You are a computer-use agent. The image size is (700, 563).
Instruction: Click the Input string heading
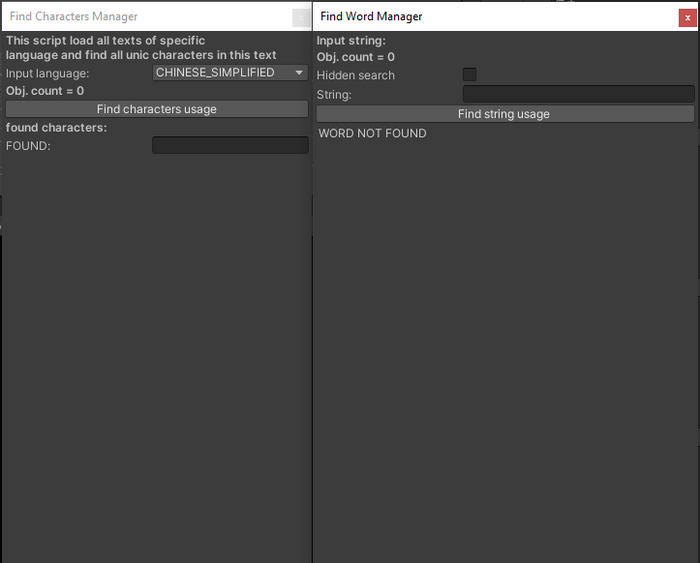click(351, 41)
